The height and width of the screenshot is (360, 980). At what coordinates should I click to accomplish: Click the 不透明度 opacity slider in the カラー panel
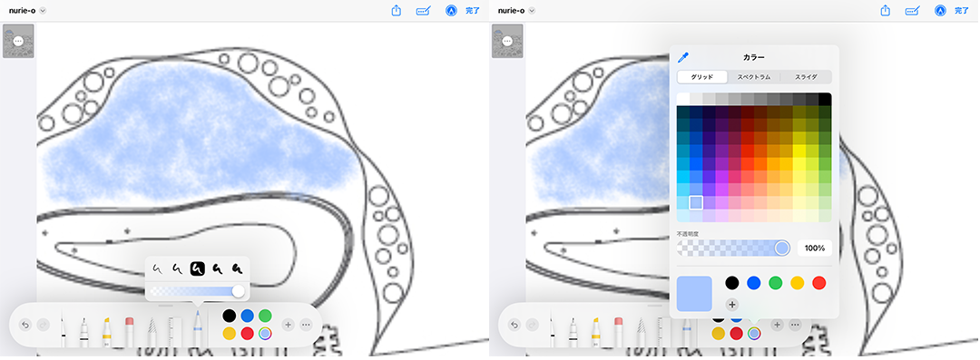click(x=733, y=248)
